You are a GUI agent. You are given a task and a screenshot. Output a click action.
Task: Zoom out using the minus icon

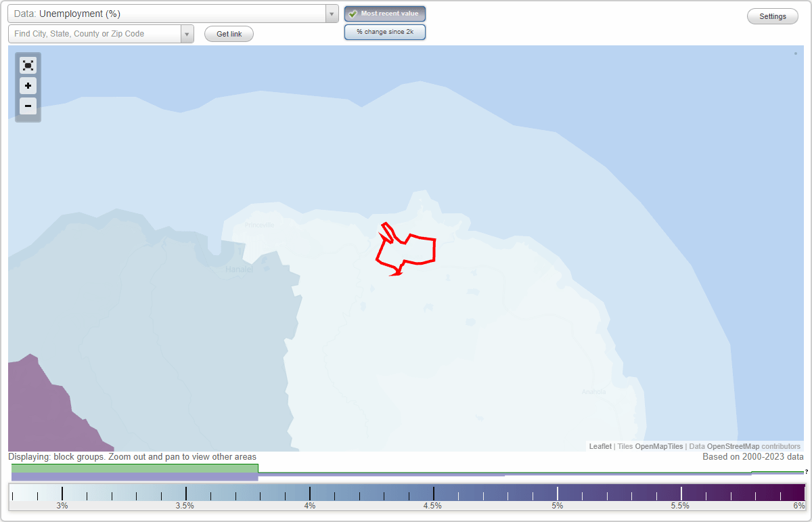pyautogui.click(x=28, y=106)
